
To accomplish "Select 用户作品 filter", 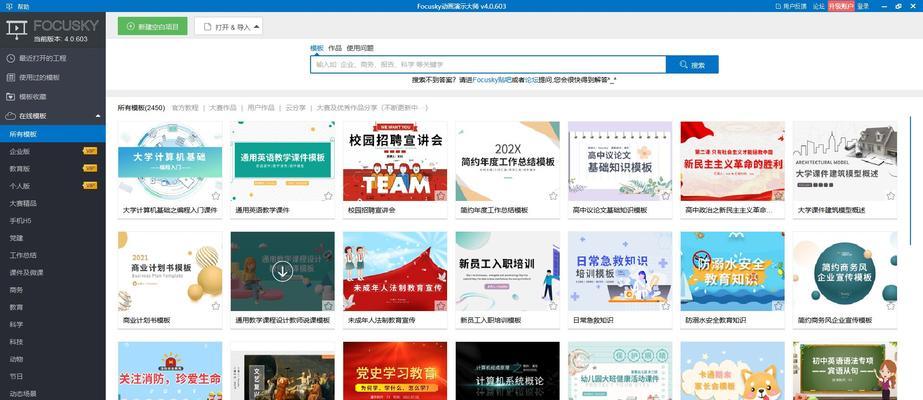I will [261, 108].
